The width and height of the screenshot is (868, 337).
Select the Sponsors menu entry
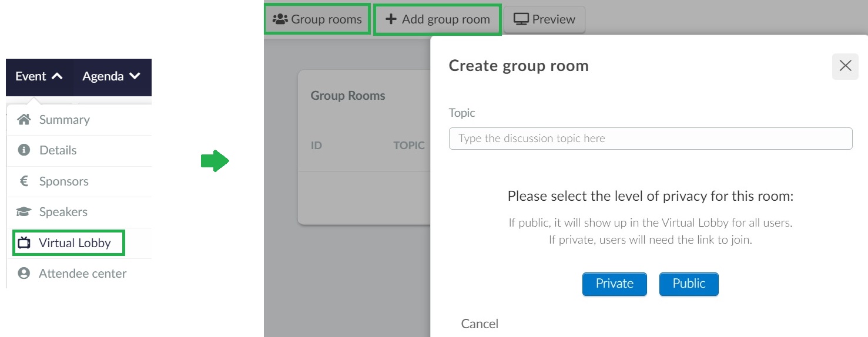79,181
